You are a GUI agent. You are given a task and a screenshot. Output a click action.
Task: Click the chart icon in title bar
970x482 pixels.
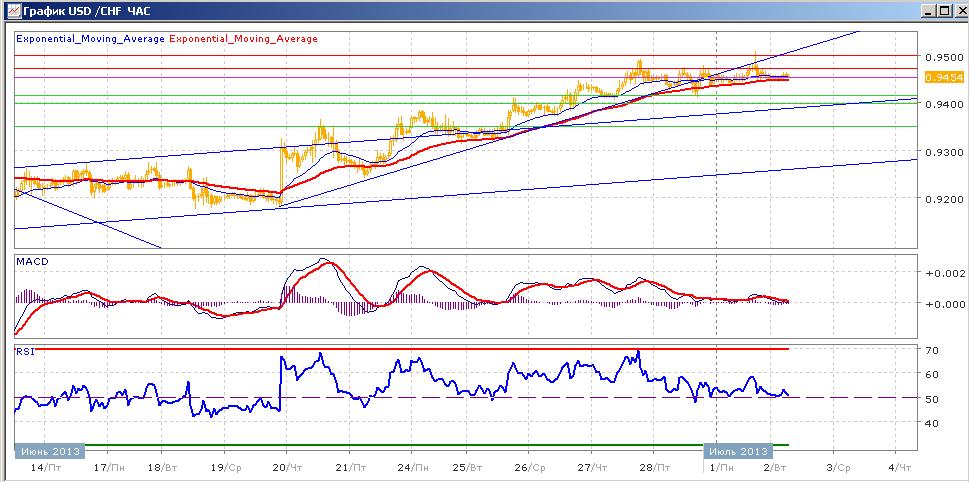tap(12, 11)
